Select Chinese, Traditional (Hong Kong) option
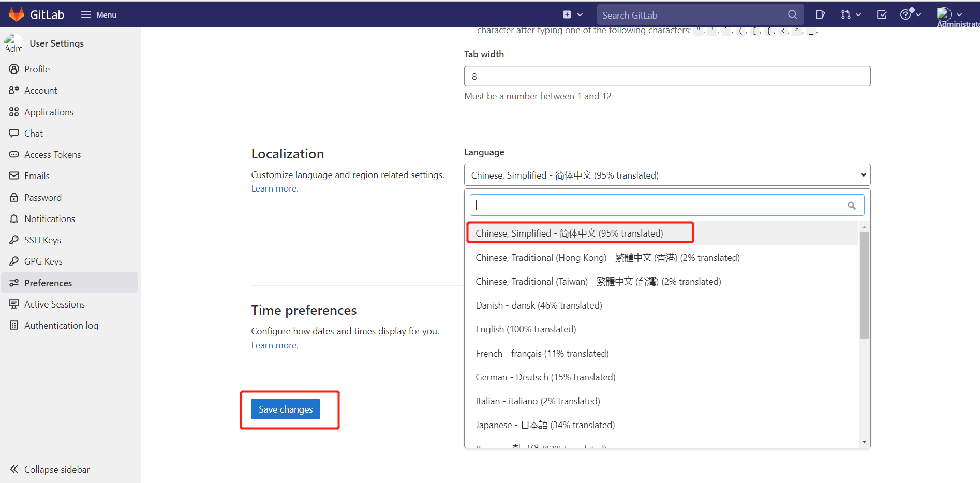Screen dimensions: 980x483 pyautogui.click(x=662, y=257)
